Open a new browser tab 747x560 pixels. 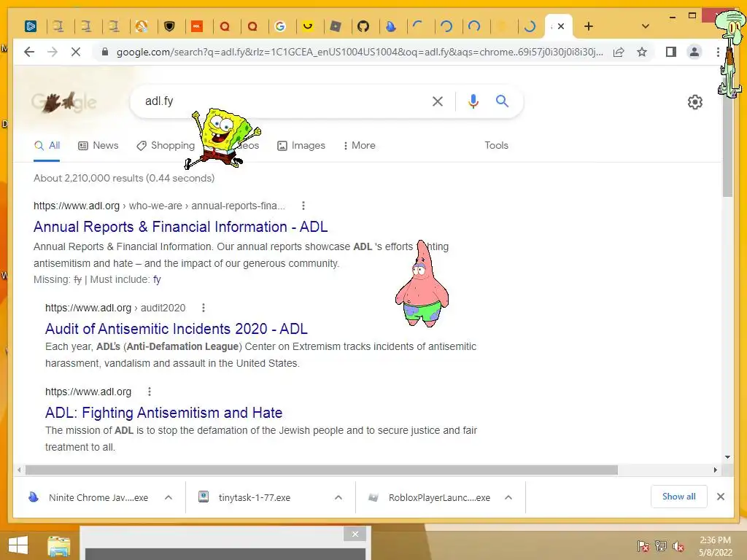(589, 26)
